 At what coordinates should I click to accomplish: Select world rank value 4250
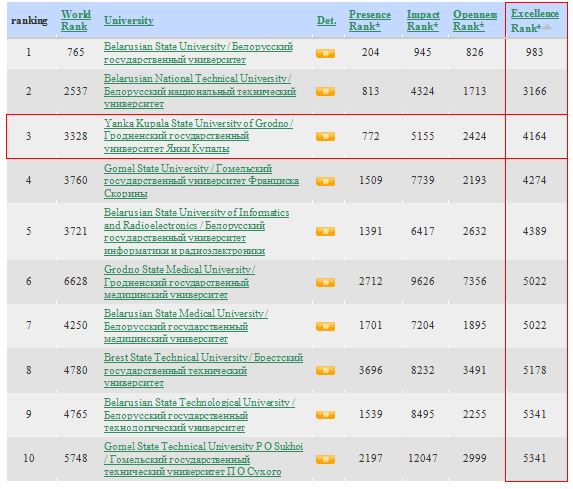click(x=76, y=325)
